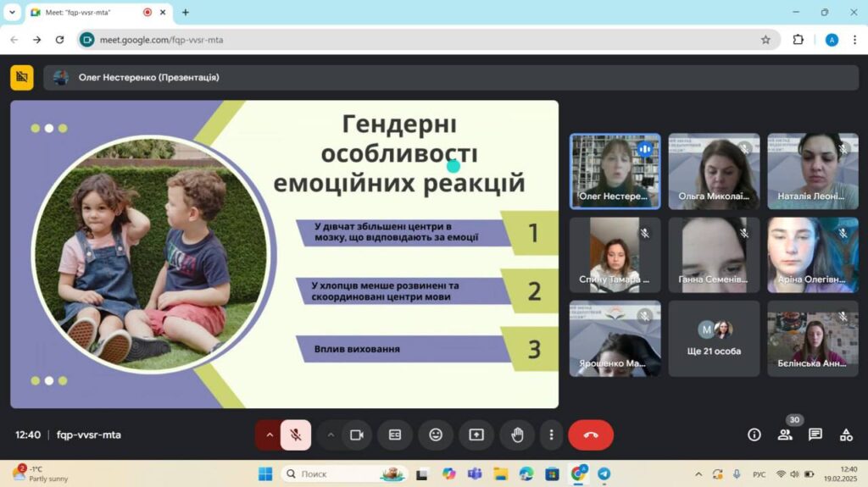Open the Activities panel icon
Image resolution: width=868 pixels, height=487 pixels.
pos(846,434)
